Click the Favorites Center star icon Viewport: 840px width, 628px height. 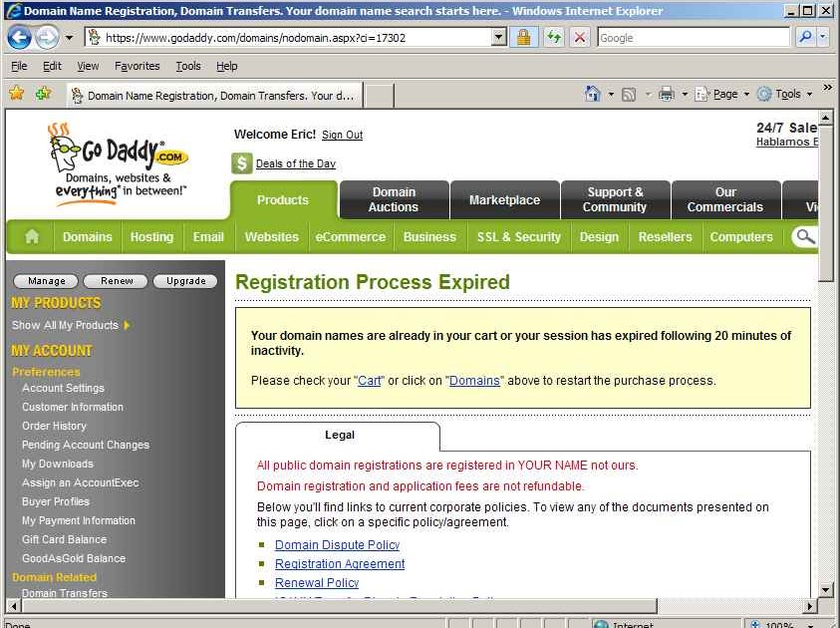click(x=17, y=94)
